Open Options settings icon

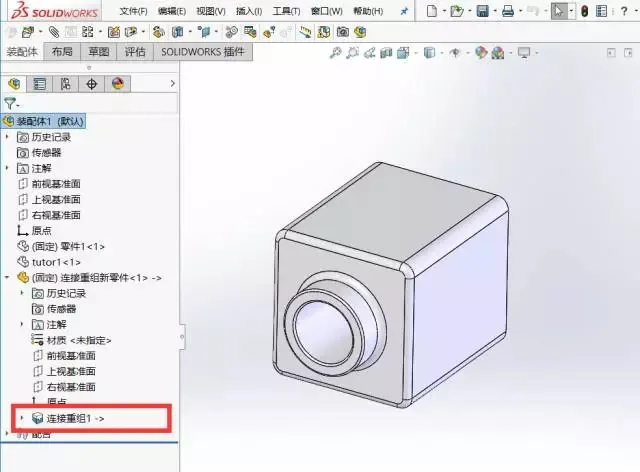[601, 11]
